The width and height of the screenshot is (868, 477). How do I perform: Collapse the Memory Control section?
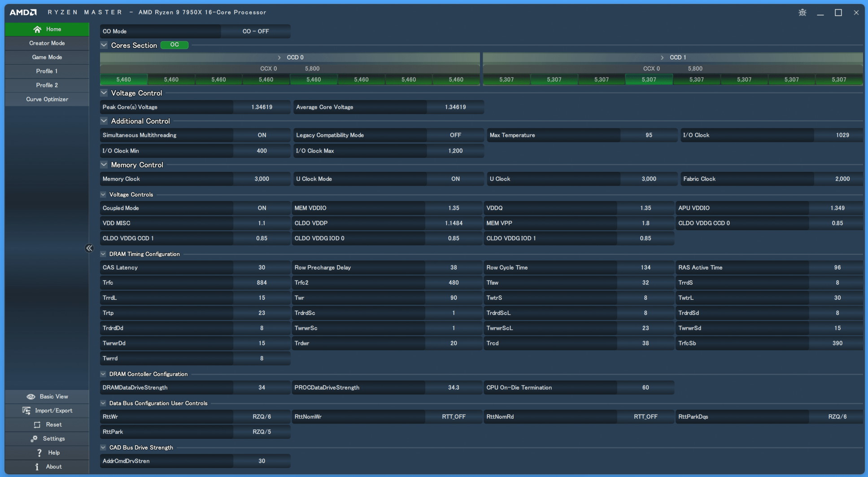(104, 165)
